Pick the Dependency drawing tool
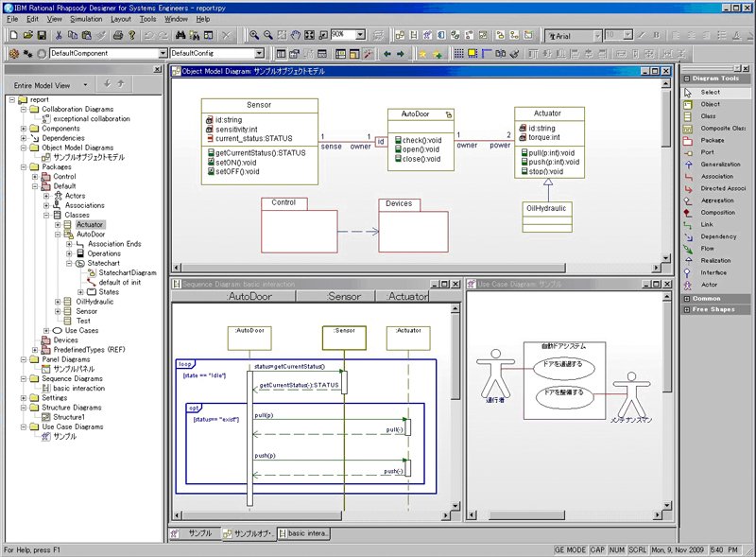756x557 pixels. 716,237
